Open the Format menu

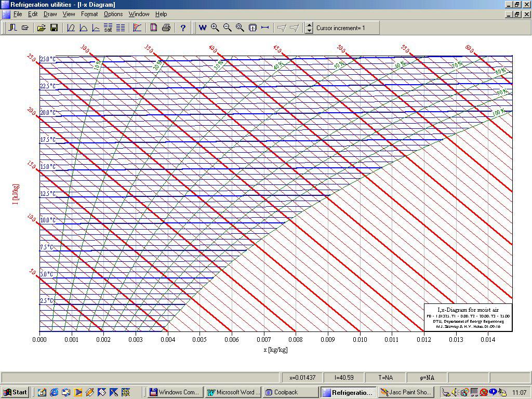[89, 14]
